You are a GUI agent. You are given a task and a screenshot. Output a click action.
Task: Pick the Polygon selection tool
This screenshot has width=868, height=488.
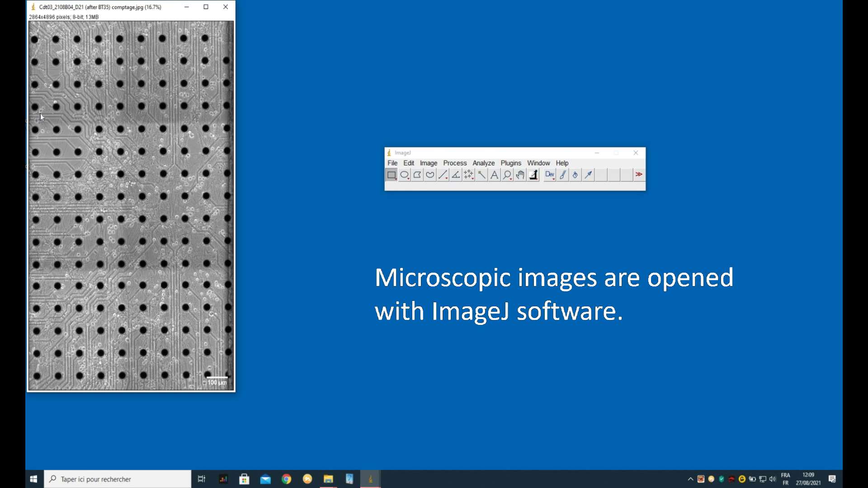click(417, 175)
